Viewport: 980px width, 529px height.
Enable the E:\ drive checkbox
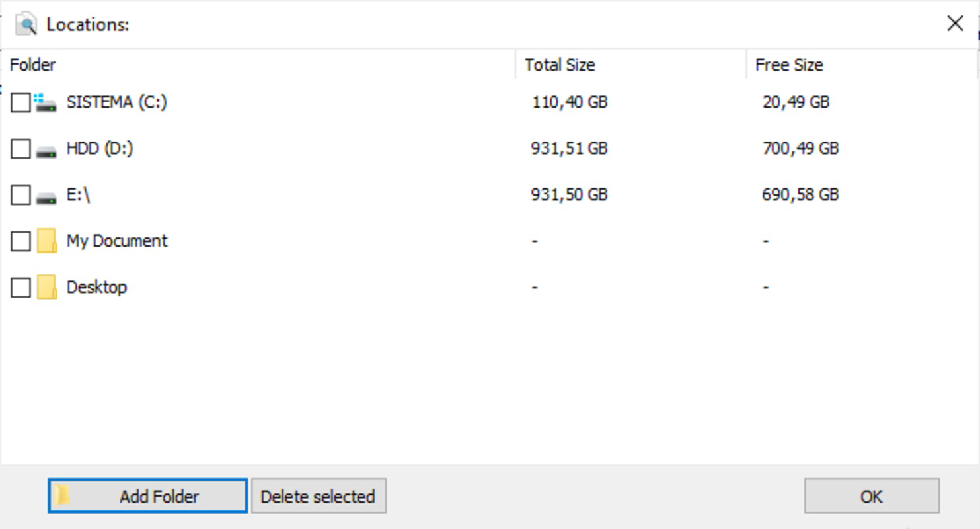pos(20,195)
